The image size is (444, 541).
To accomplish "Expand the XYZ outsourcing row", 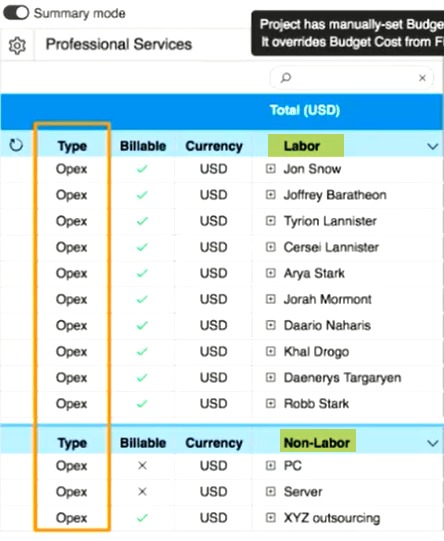I will (271, 518).
